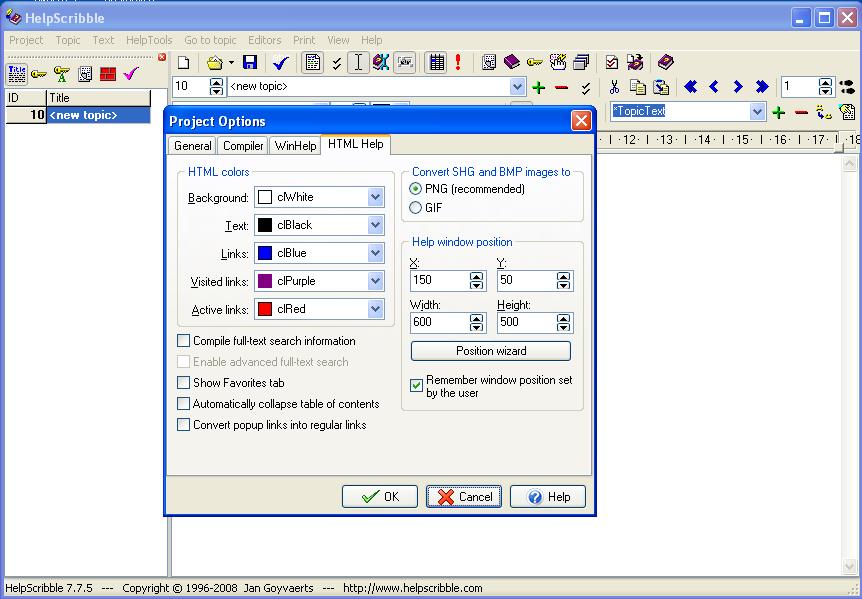Click the X position input field

tap(440, 280)
